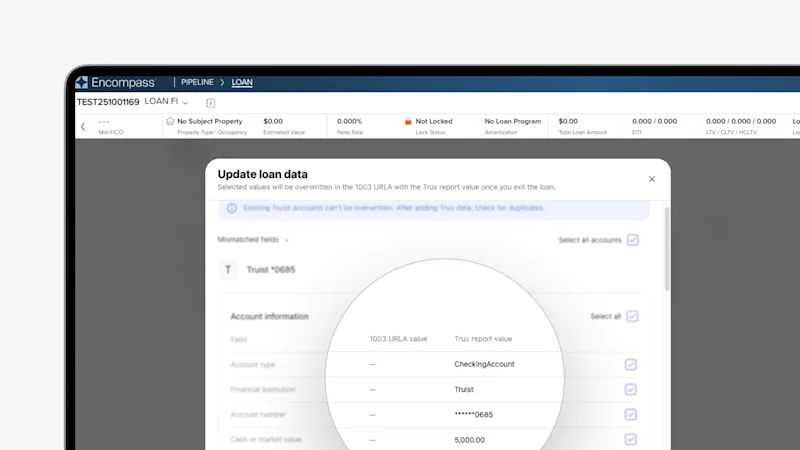Select the $0.00 Estimated Value
800x450 pixels.
273,121
